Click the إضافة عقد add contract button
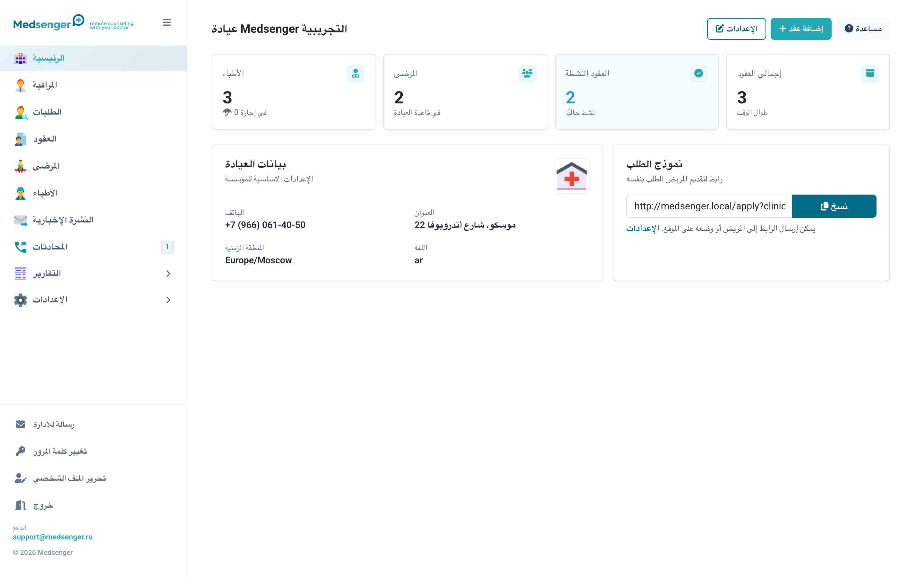 coord(801,29)
